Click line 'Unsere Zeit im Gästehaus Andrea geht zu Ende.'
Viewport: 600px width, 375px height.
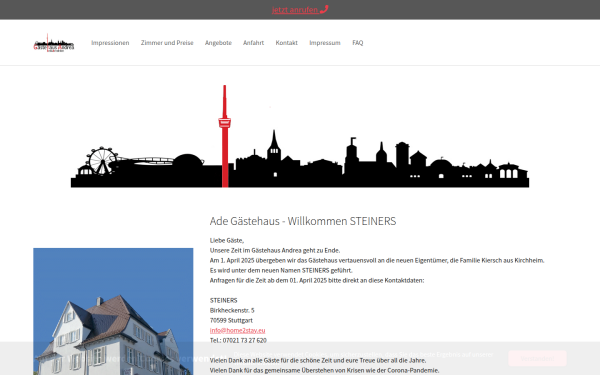pyautogui.click(x=275, y=250)
